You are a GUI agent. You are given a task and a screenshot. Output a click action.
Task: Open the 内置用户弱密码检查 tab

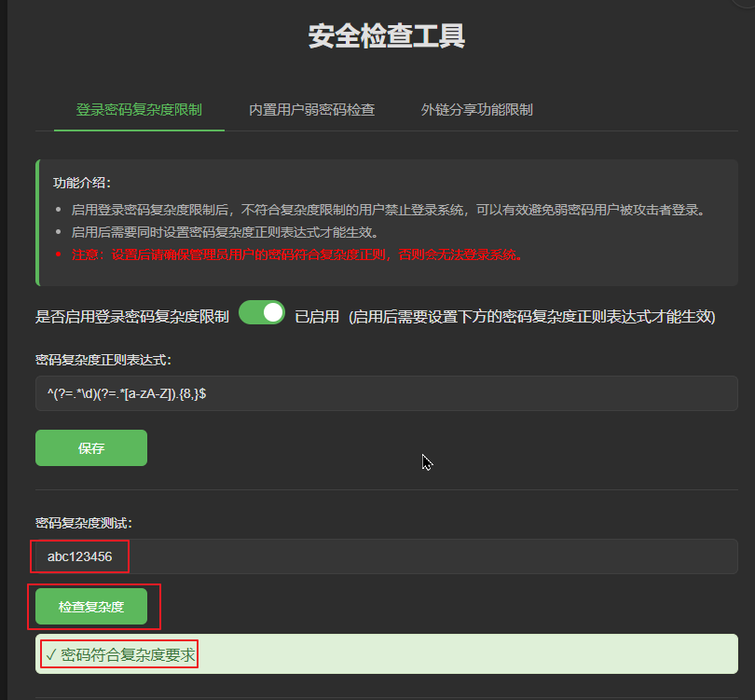(312, 110)
